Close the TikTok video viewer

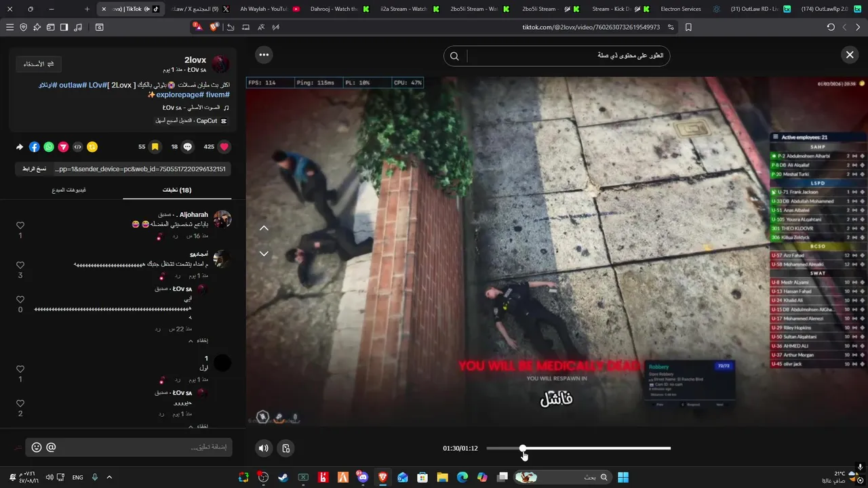coord(850,55)
